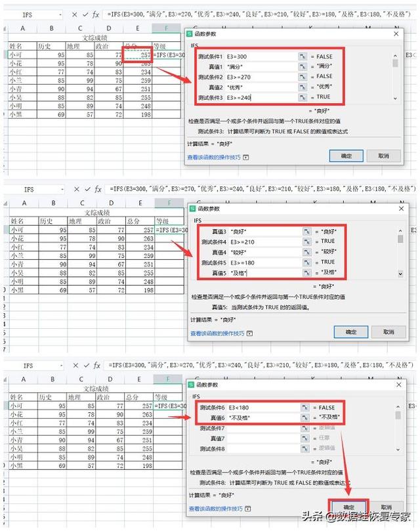Click scroll-up arrow in dialog showing 测试条件6
This screenshot has height=531, width=420.
pos(398,406)
